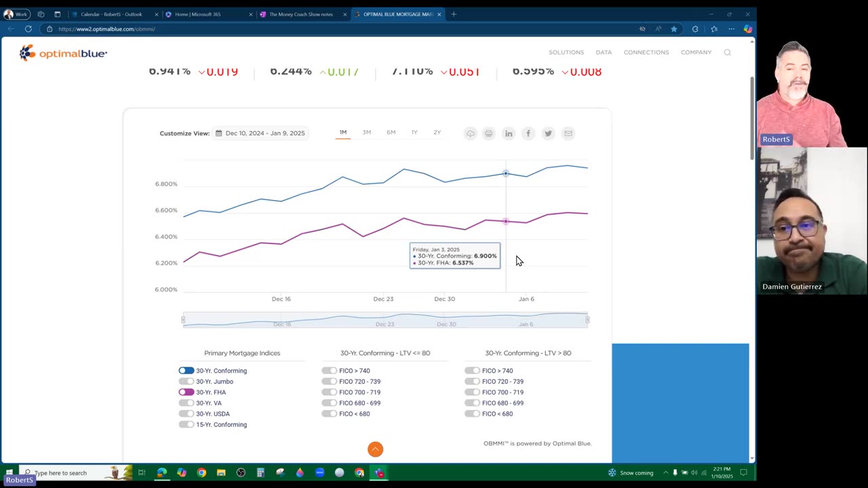Toggle FICO 700 - 719 under LTV > 80
This screenshot has width=868, height=488.
[472, 392]
